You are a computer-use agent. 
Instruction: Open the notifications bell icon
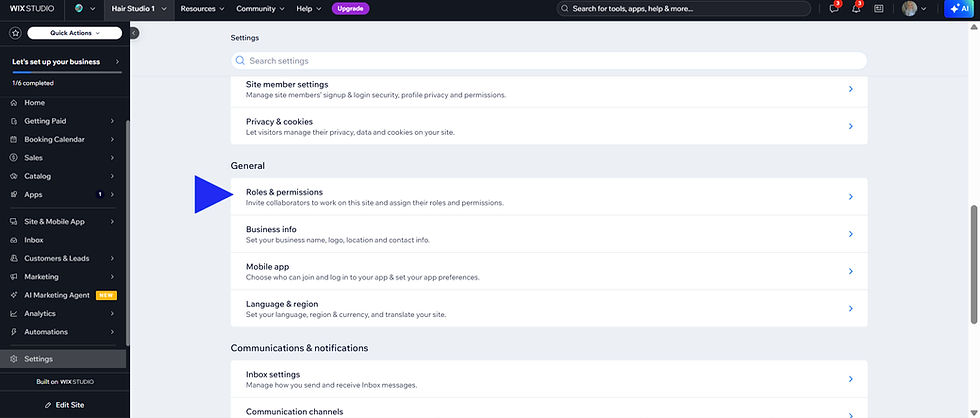(x=856, y=9)
